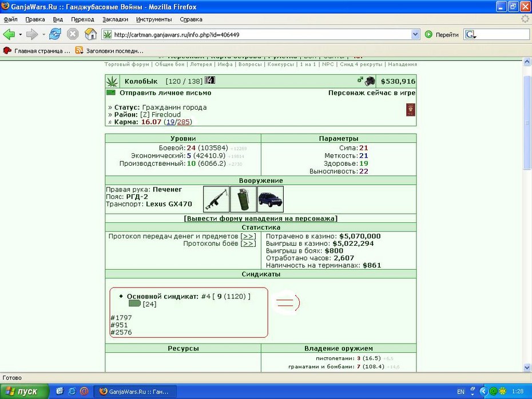Click Отправить личное письмо link
532x399 pixels.
(x=165, y=93)
